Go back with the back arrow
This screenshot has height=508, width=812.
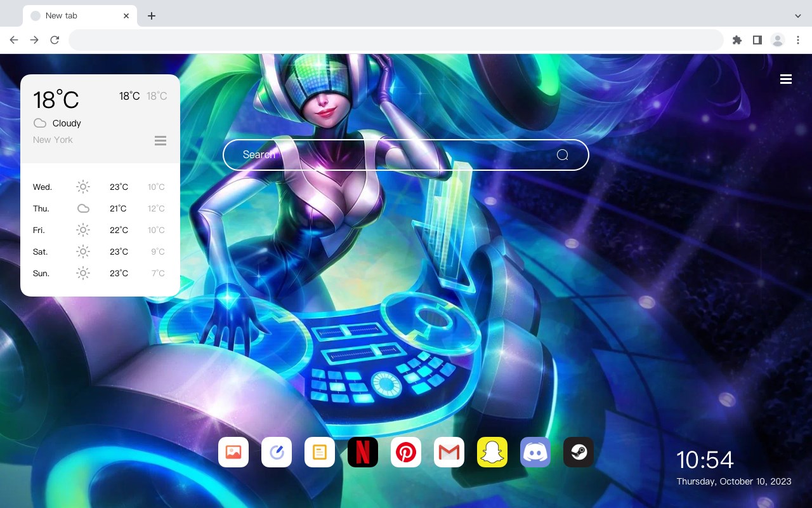point(14,40)
